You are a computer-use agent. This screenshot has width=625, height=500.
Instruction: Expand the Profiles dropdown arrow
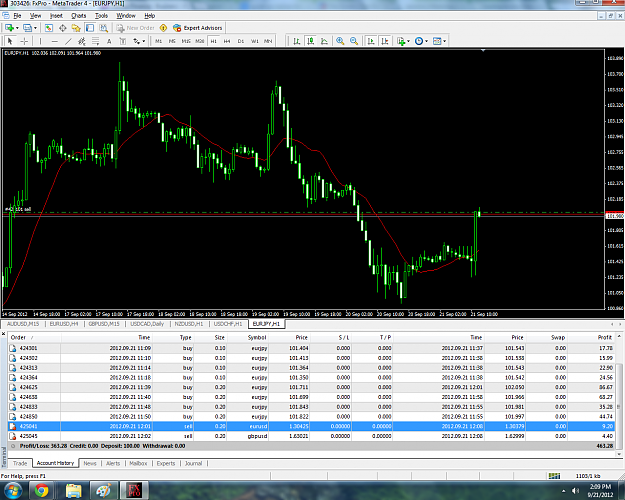[35, 28]
